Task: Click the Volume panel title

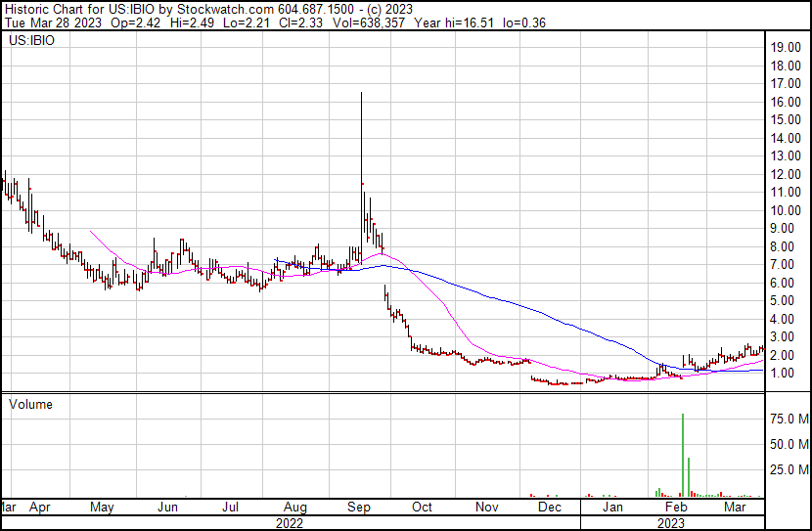Action: pyautogui.click(x=31, y=404)
